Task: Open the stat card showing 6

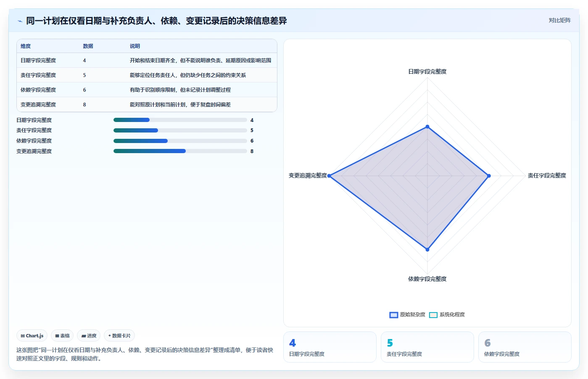Action: tap(525, 347)
